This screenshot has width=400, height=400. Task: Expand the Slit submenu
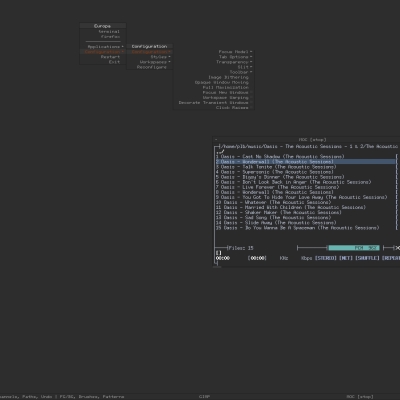point(213,67)
